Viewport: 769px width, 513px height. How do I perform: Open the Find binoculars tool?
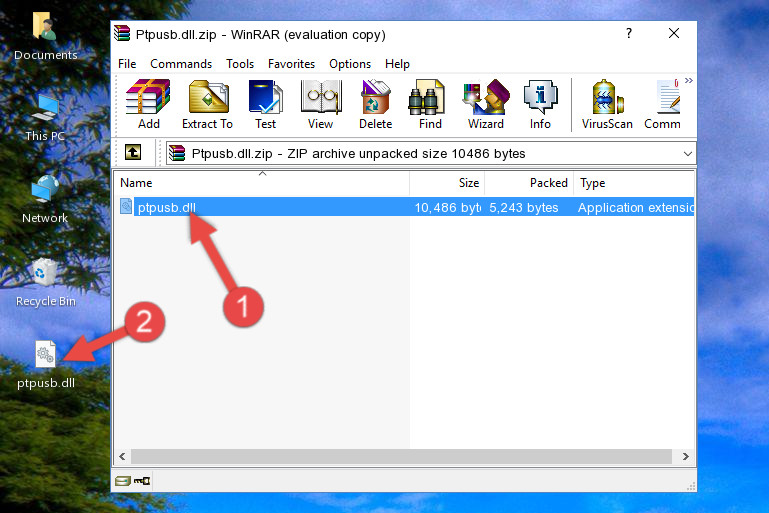click(x=430, y=104)
